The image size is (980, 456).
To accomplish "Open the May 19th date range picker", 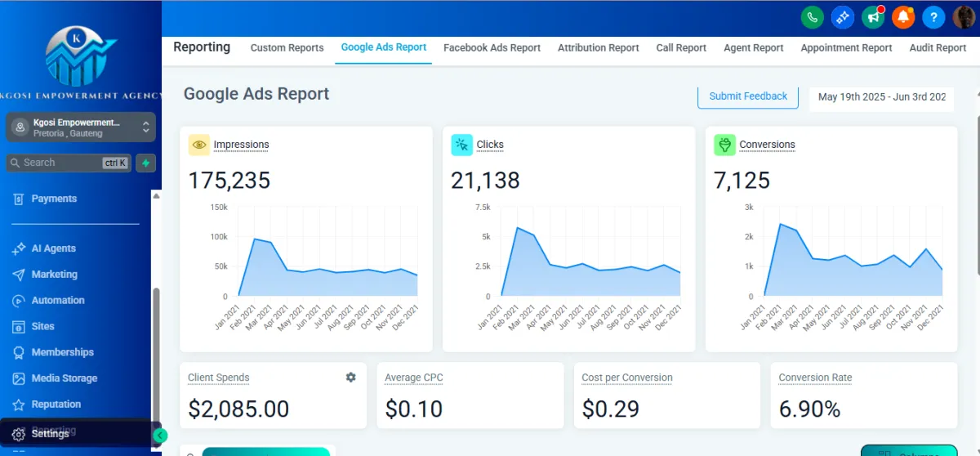I will (x=881, y=97).
